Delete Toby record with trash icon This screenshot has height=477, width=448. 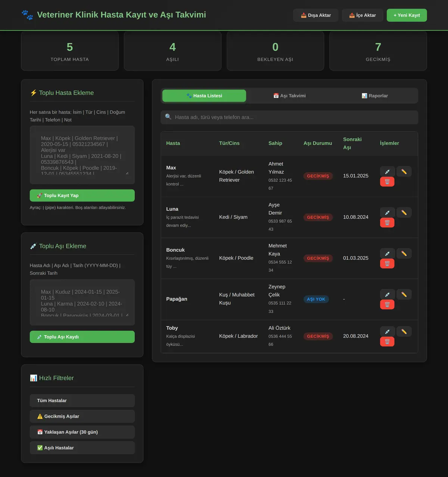(x=387, y=342)
